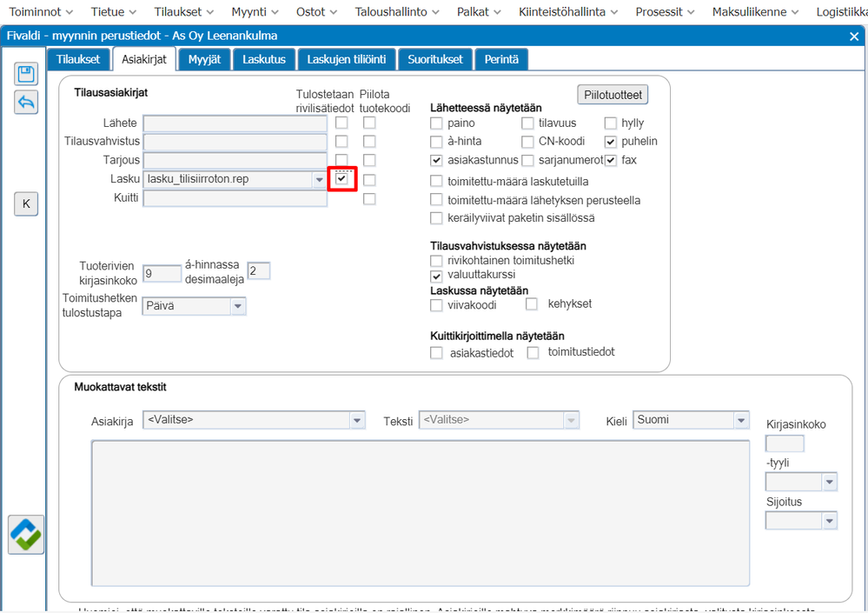Open the Kiinteistöhallinta menu

tap(568, 11)
